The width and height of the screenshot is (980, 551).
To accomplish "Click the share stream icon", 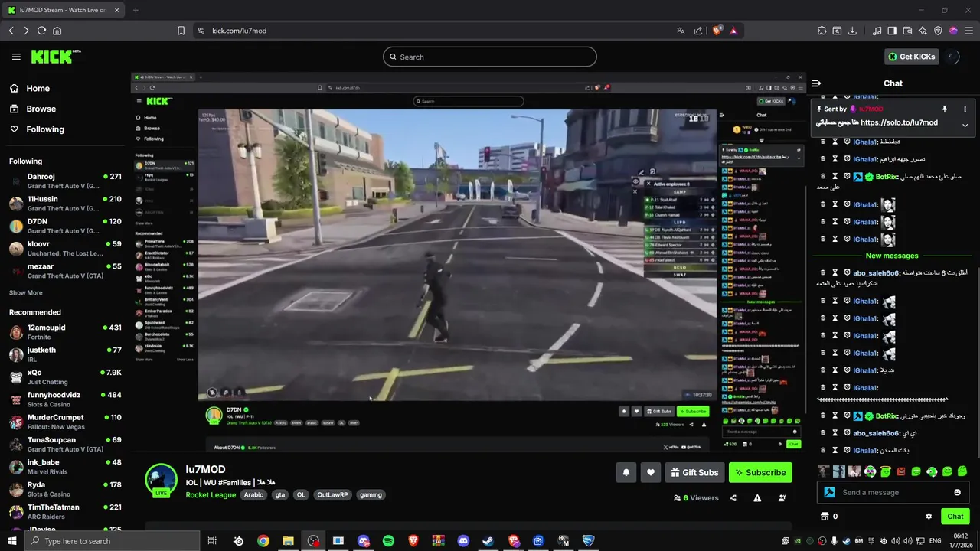I will point(733,498).
